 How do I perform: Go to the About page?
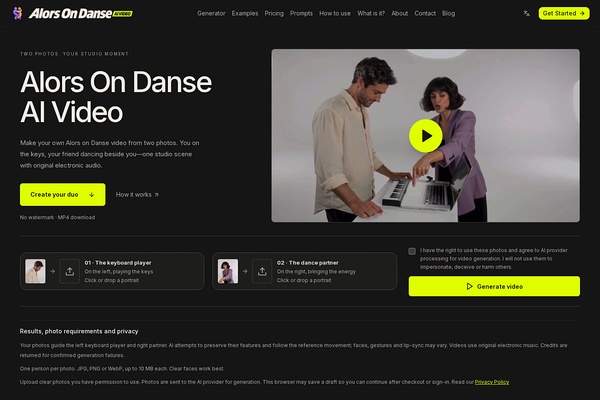point(399,13)
